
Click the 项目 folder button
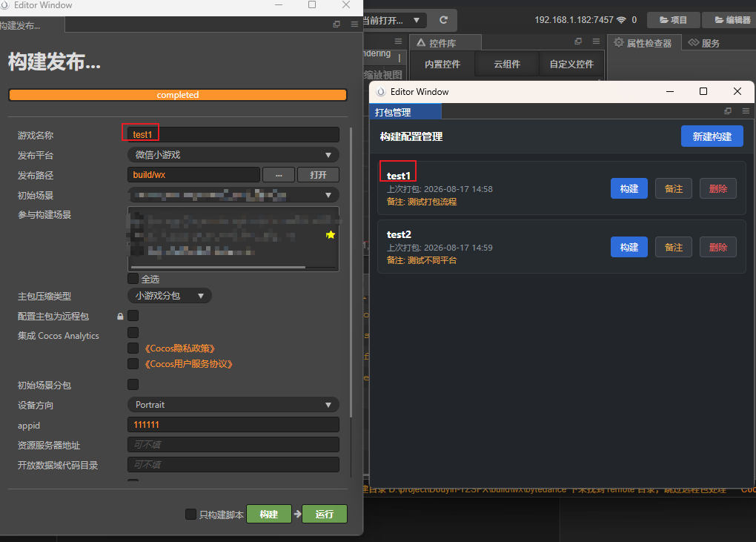(x=673, y=20)
